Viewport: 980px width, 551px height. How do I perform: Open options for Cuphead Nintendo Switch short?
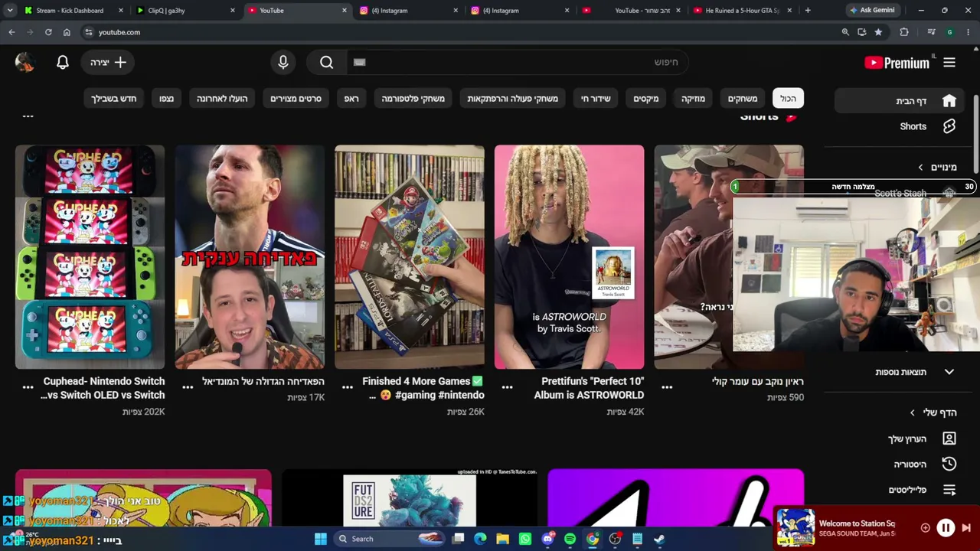coord(28,387)
